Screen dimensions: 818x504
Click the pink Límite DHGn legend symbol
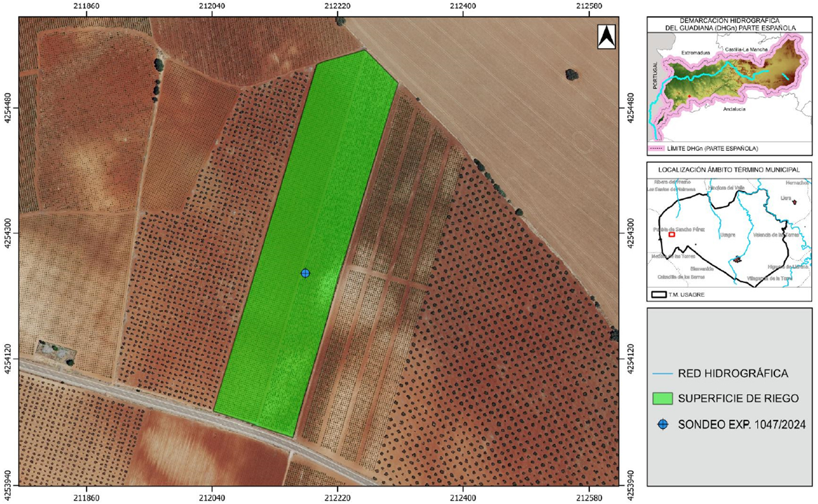(x=656, y=148)
